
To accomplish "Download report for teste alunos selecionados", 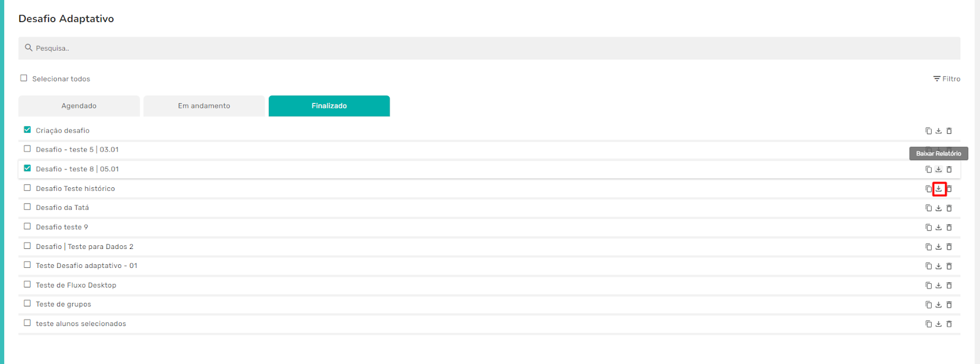I will click(x=938, y=324).
